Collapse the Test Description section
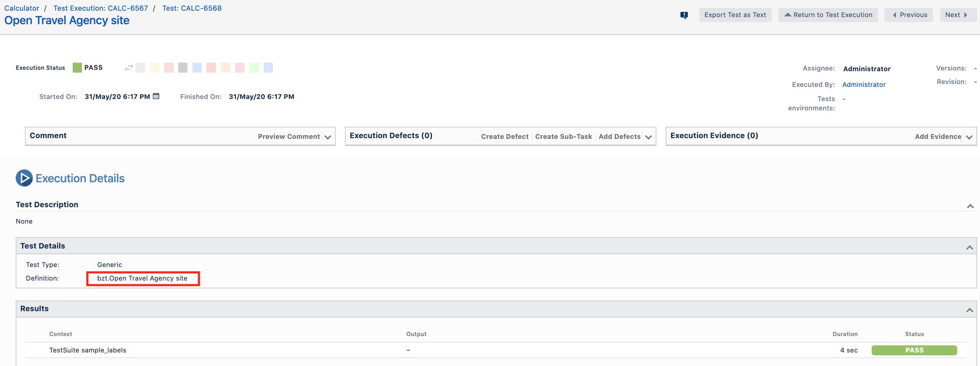The width and height of the screenshot is (980, 366). tap(970, 206)
